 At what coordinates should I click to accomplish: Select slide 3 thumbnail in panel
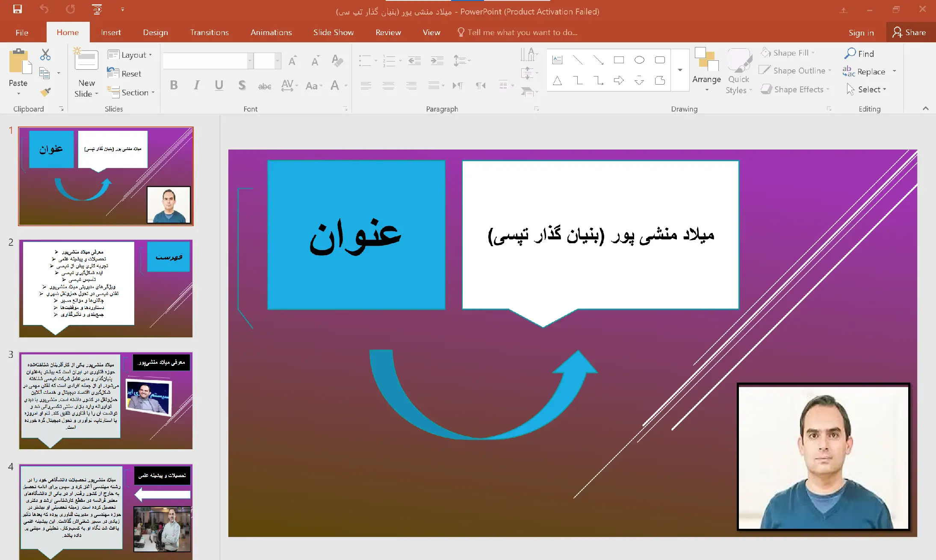(106, 401)
